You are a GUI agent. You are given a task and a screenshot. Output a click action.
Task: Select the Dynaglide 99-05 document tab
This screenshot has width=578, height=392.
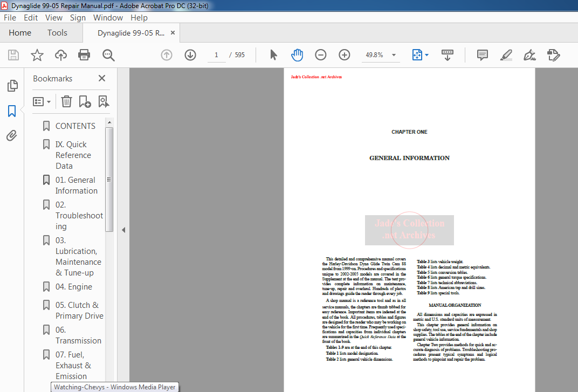pos(131,33)
